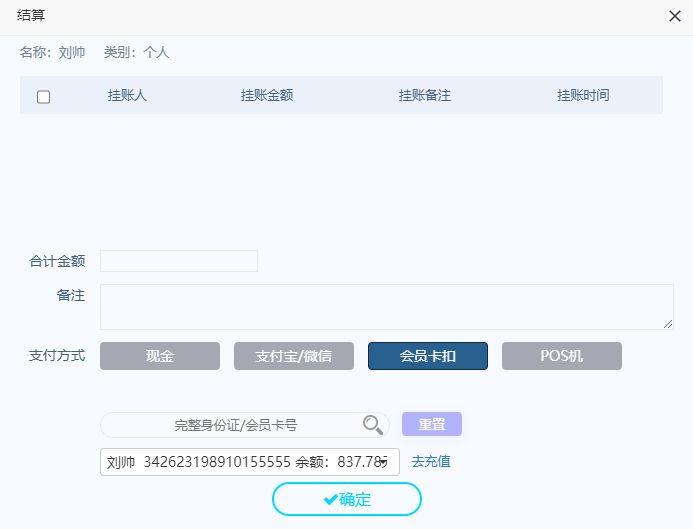693x529 pixels.
Task: Click the 挂账时间 column header
Action: coord(583,95)
